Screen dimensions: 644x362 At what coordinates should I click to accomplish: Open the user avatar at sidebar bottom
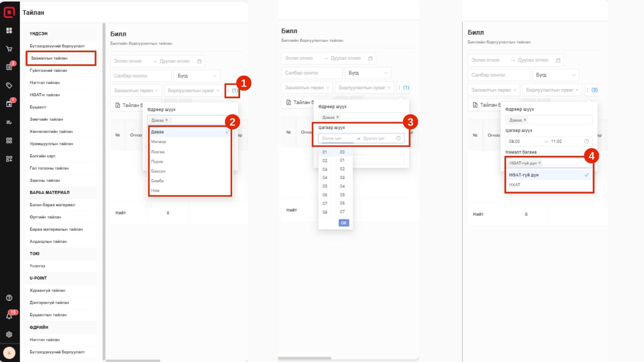[x=9, y=353]
